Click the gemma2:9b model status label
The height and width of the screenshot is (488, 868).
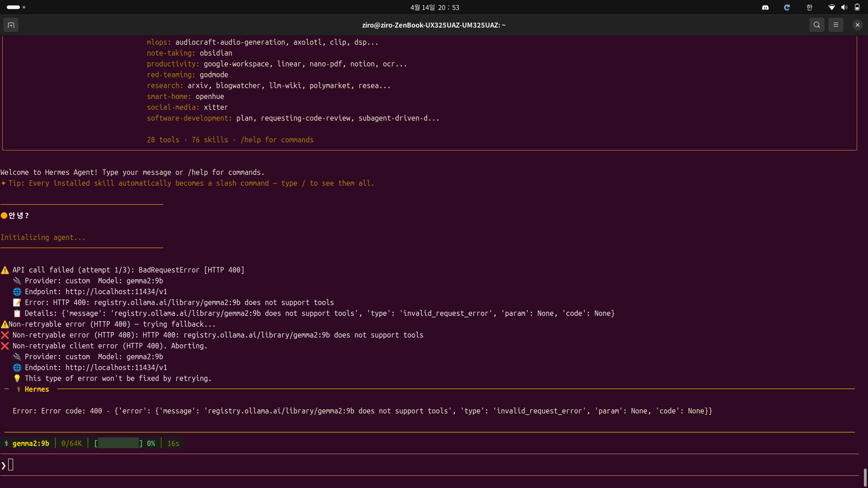click(x=31, y=443)
